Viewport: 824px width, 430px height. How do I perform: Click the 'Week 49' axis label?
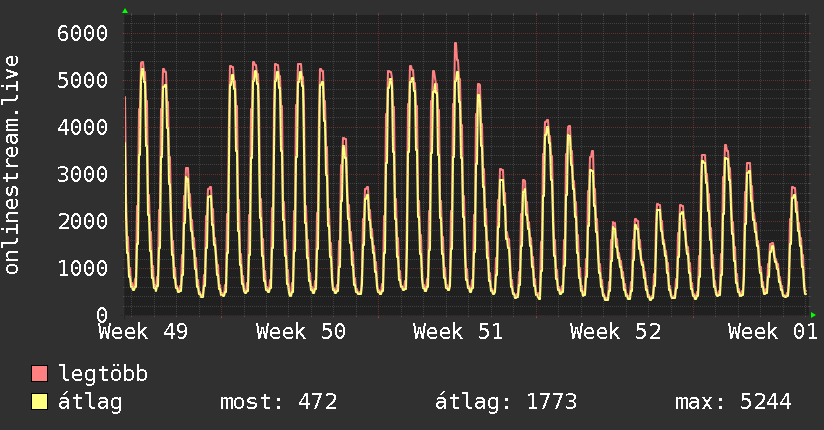pyautogui.click(x=143, y=332)
